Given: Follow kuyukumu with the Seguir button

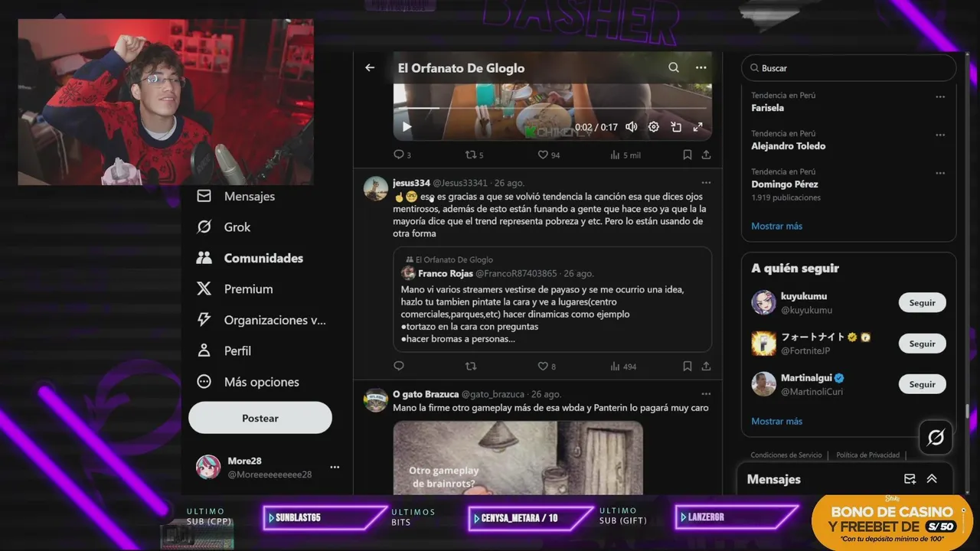Looking at the screenshot, I should [922, 303].
